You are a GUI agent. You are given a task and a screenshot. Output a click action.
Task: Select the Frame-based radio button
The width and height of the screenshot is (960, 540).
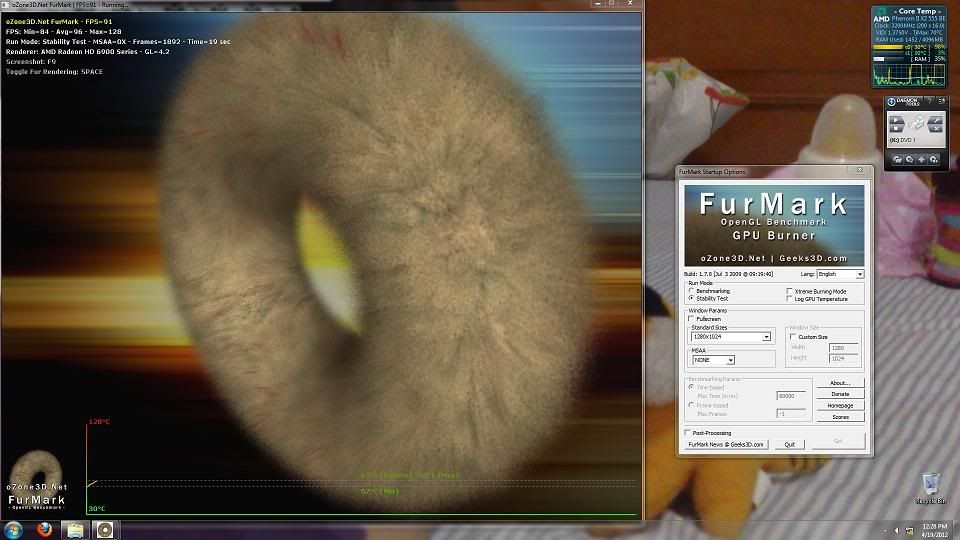point(692,405)
